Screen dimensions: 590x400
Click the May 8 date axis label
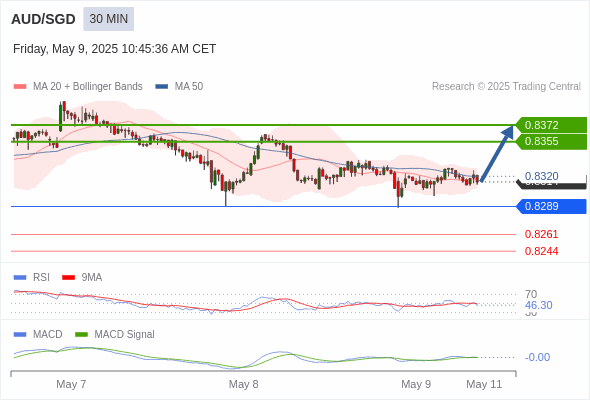click(x=243, y=384)
